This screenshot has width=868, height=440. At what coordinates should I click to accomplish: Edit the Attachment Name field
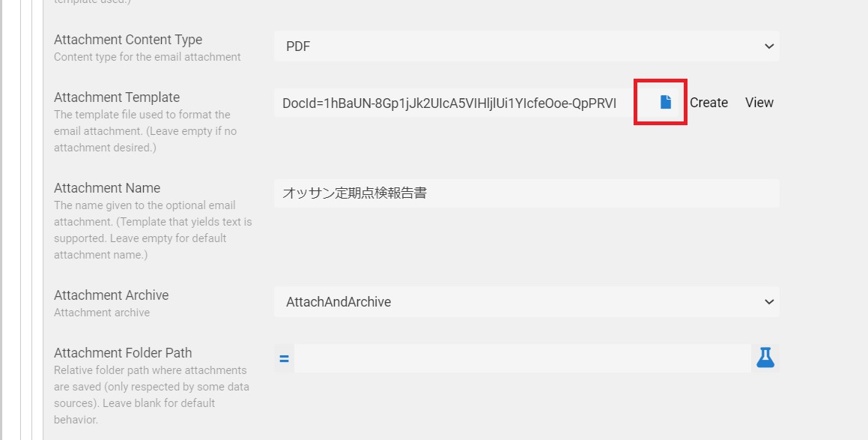[526, 193]
